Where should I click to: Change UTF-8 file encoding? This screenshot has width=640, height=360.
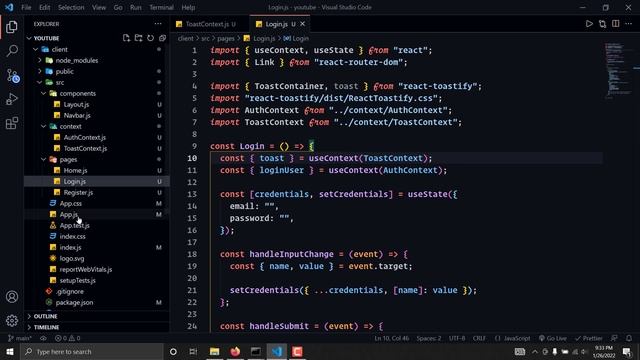(457, 338)
